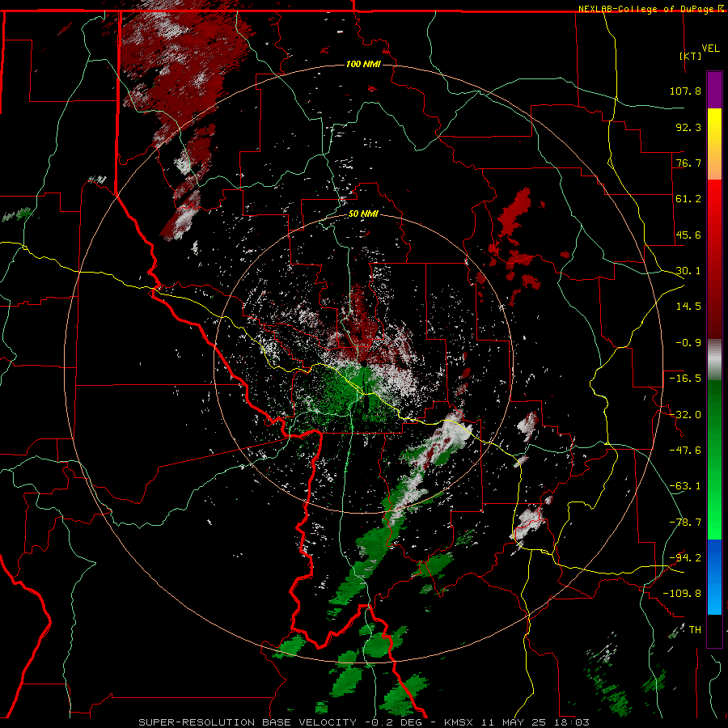Select the 61.2 scale value
Viewport: 728px width, 728px height.
(688, 199)
